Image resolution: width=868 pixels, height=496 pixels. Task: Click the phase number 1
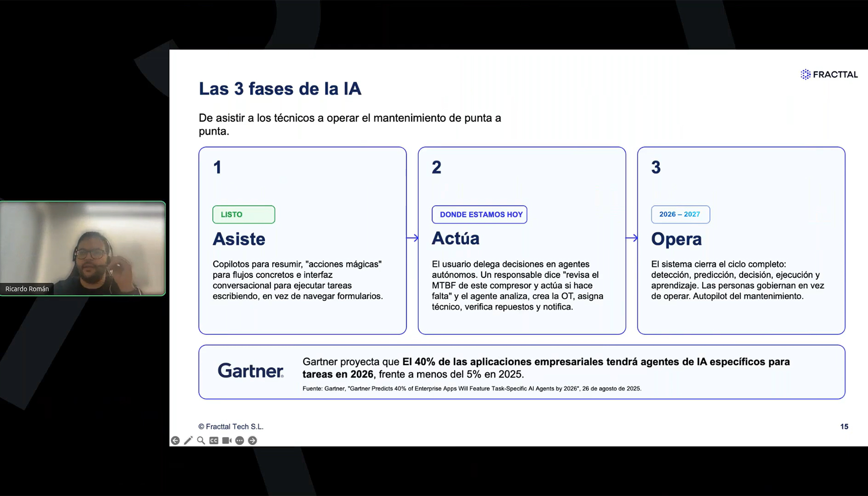click(x=217, y=167)
